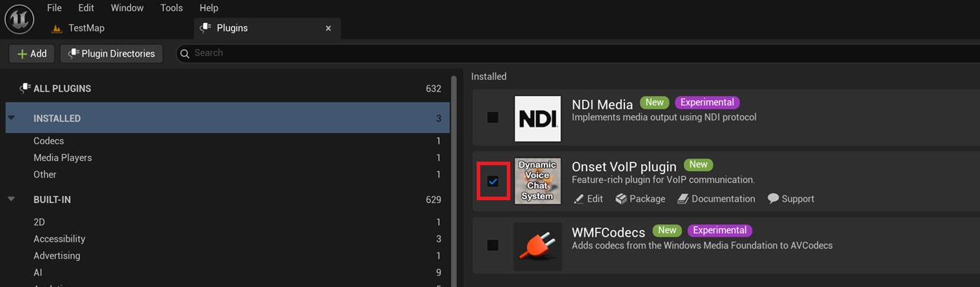Viewport: 980px width, 287px height.
Task: Click the pencil icon next to Edit
Action: (578, 199)
